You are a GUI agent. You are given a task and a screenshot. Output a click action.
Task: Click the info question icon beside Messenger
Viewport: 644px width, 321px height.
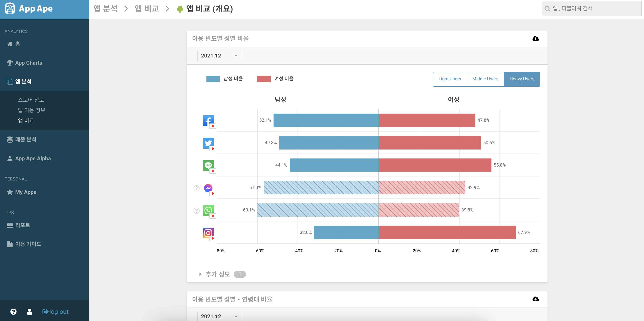pos(197,188)
